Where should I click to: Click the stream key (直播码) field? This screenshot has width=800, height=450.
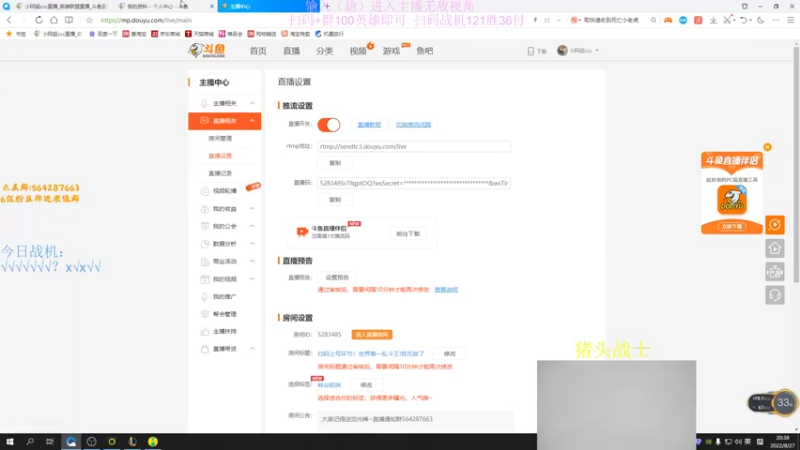(414, 183)
